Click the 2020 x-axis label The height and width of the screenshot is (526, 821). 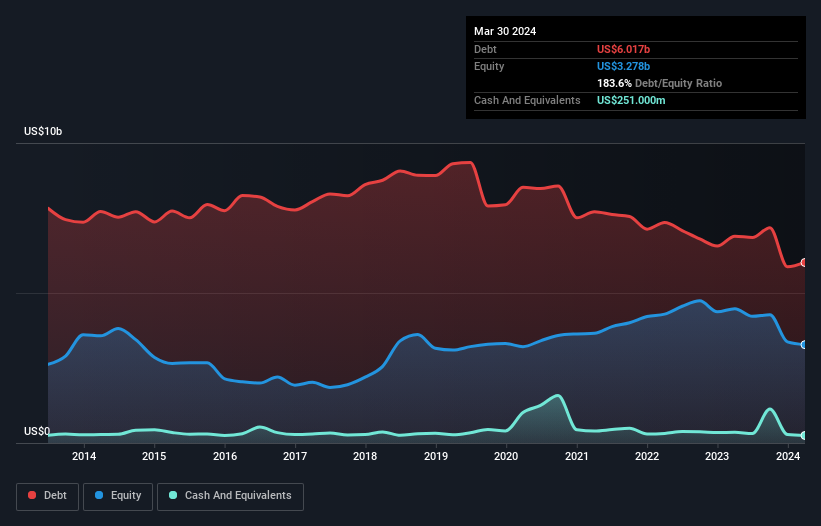506,456
